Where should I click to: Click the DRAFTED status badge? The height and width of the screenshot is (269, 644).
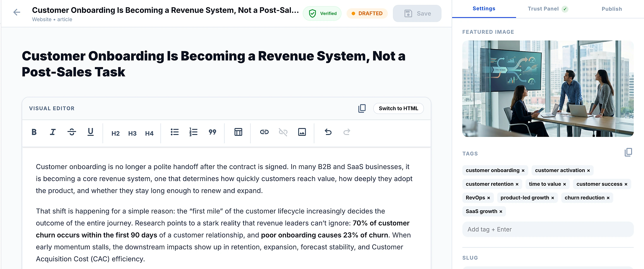[367, 14]
